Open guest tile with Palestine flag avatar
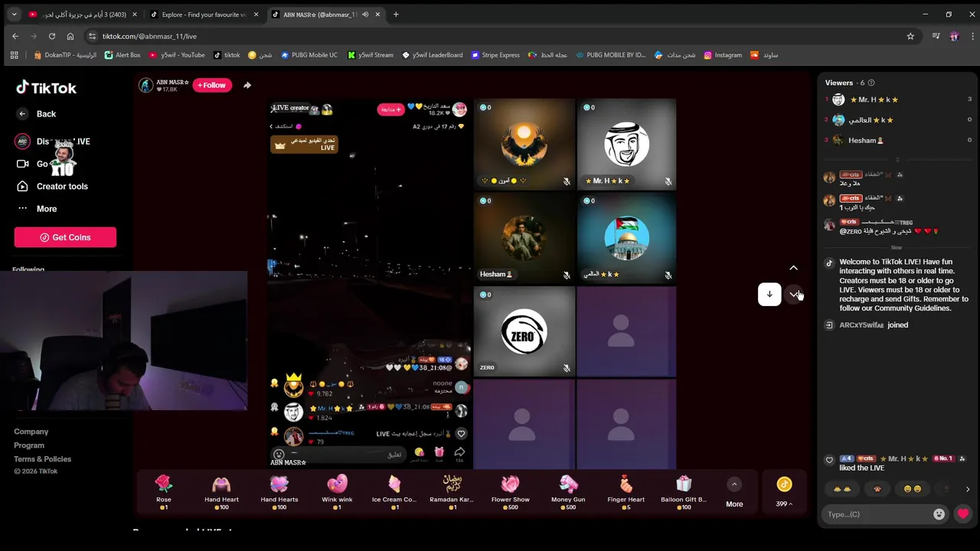 click(626, 238)
